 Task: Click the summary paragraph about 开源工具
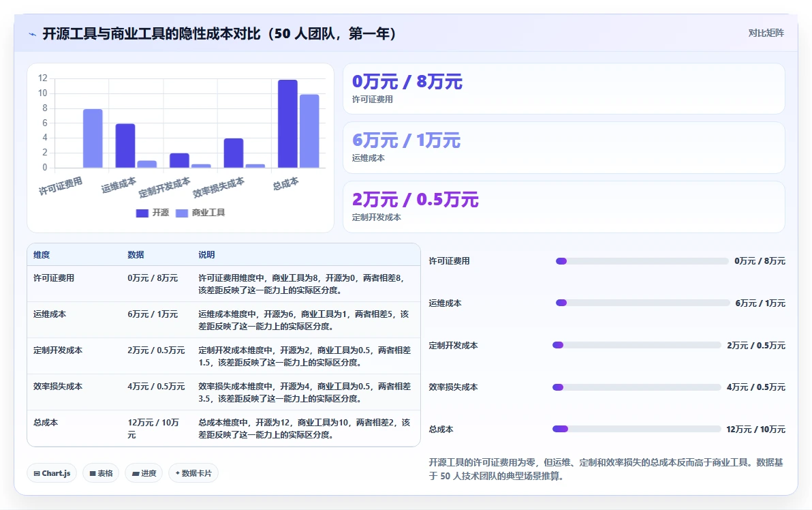click(x=606, y=469)
